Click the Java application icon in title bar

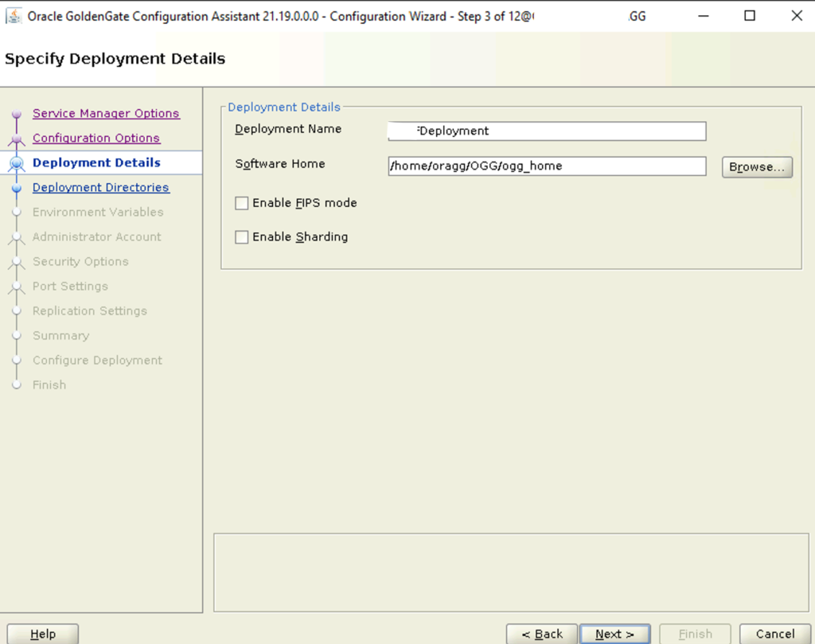[14, 16]
